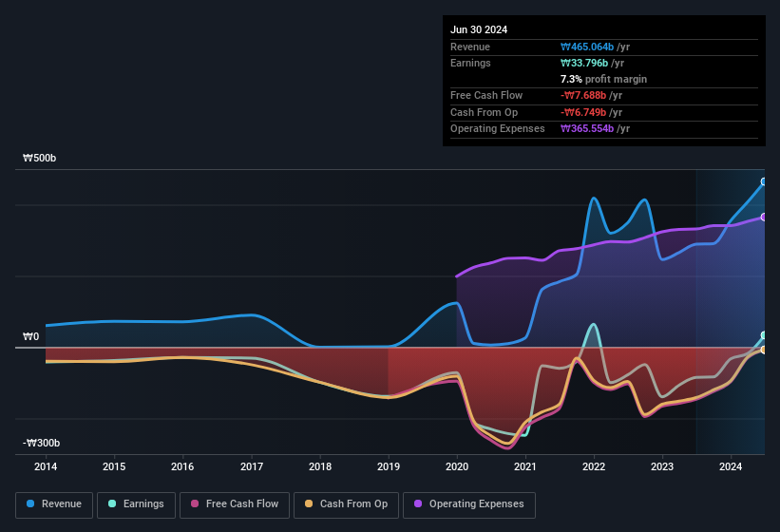Screen dimensions: 780x532
Task: Toggle the Operating Expenses legend button
Action: click(x=469, y=504)
